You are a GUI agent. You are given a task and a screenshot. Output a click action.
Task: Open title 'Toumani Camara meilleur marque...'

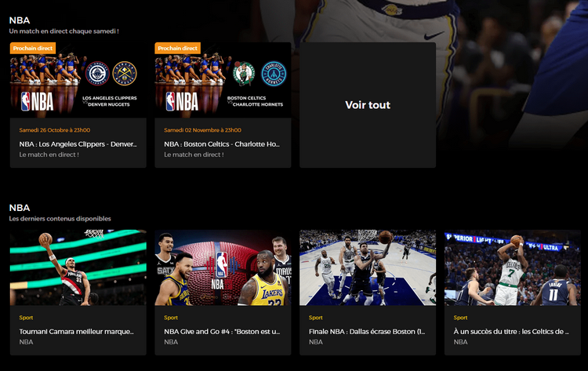77,332
